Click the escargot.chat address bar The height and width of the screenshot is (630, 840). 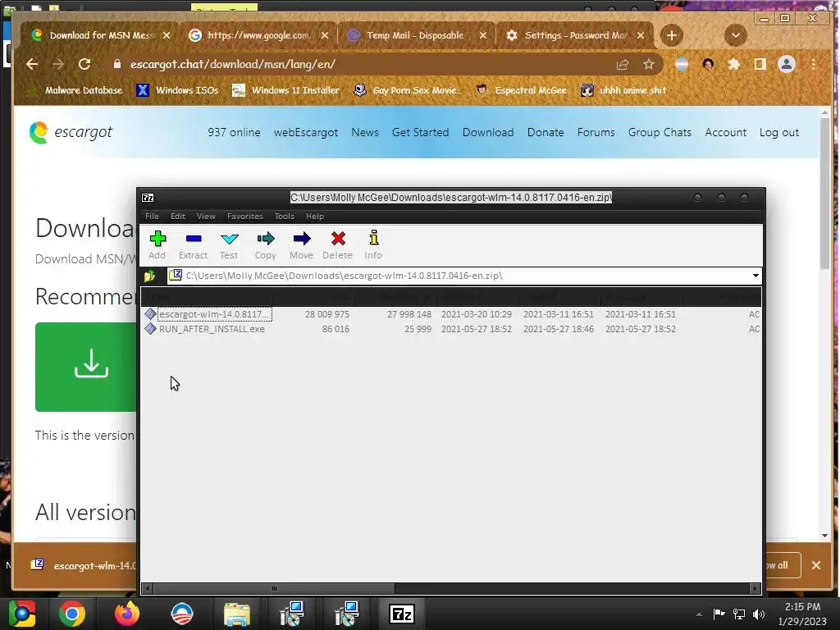pyautogui.click(x=364, y=64)
